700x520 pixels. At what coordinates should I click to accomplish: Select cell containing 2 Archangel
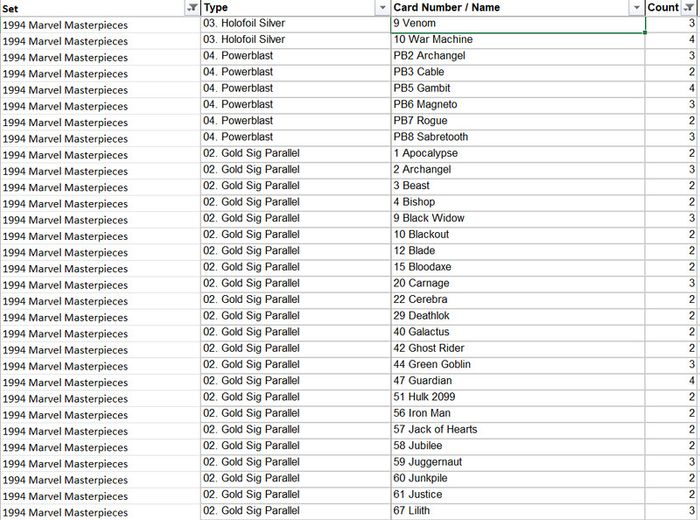tap(518, 171)
